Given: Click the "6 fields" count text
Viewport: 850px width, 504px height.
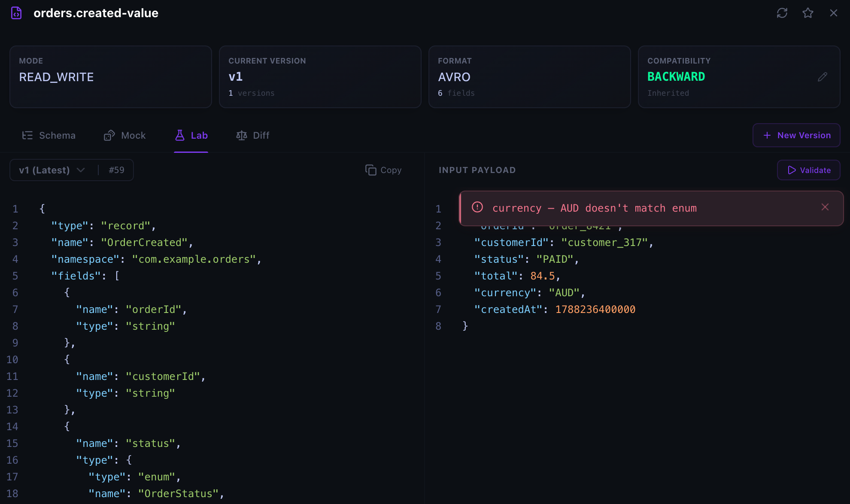Looking at the screenshot, I should point(456,93).
